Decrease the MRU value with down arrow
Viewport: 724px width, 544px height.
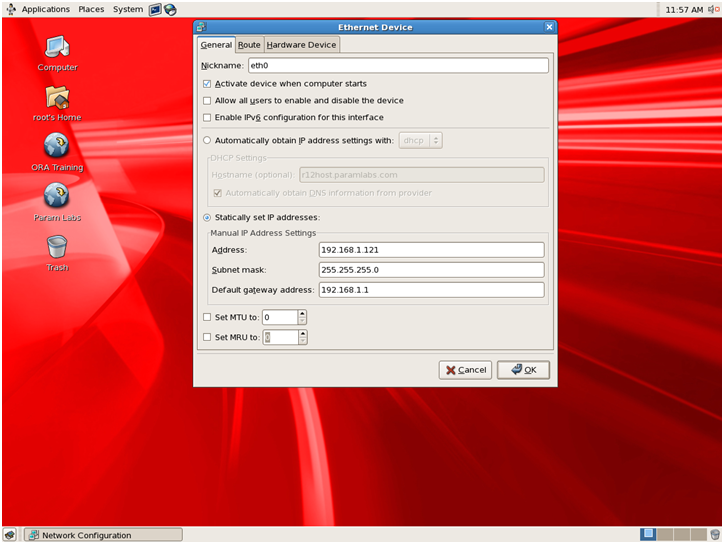(x=302, y=341)
